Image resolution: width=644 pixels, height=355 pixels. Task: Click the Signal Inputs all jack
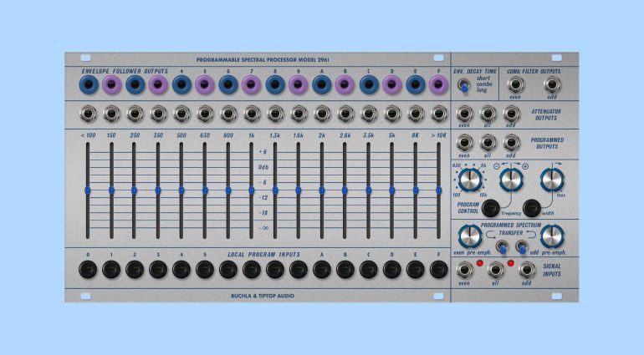[x=492, y=269]
